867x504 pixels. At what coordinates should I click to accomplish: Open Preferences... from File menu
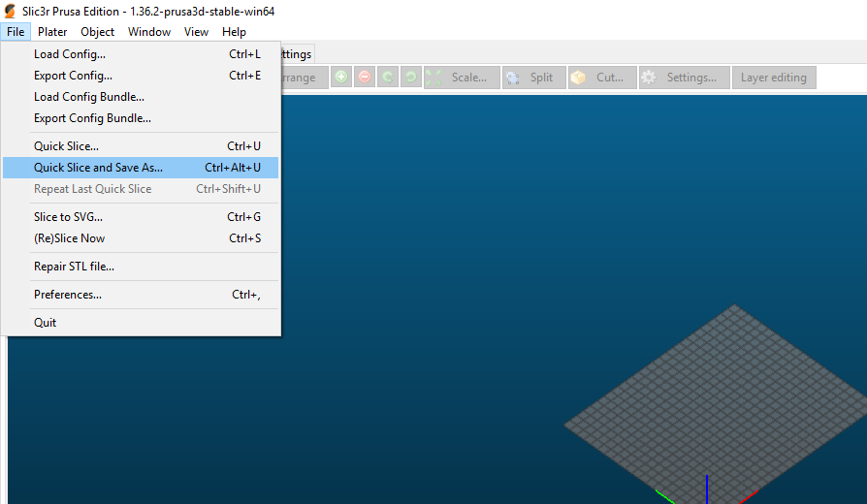click(141, 295)
